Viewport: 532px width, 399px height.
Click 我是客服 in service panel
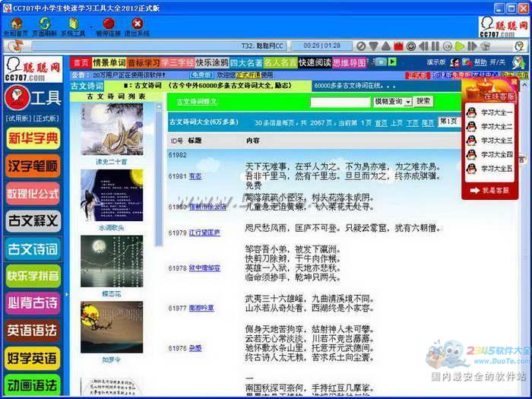tap(489, 190)
